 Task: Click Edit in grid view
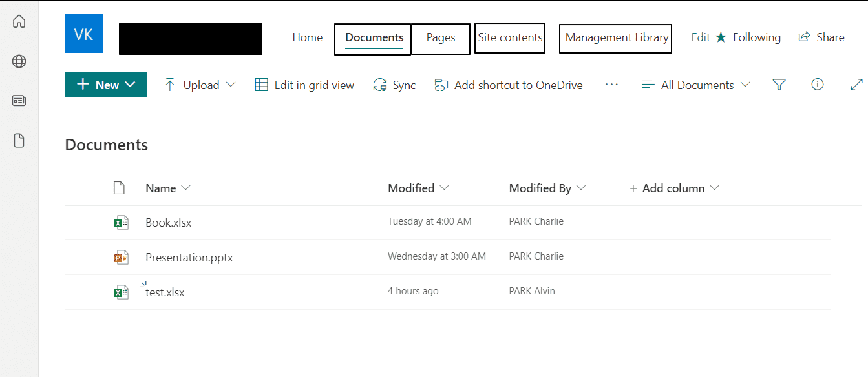(x=305, y=85)
